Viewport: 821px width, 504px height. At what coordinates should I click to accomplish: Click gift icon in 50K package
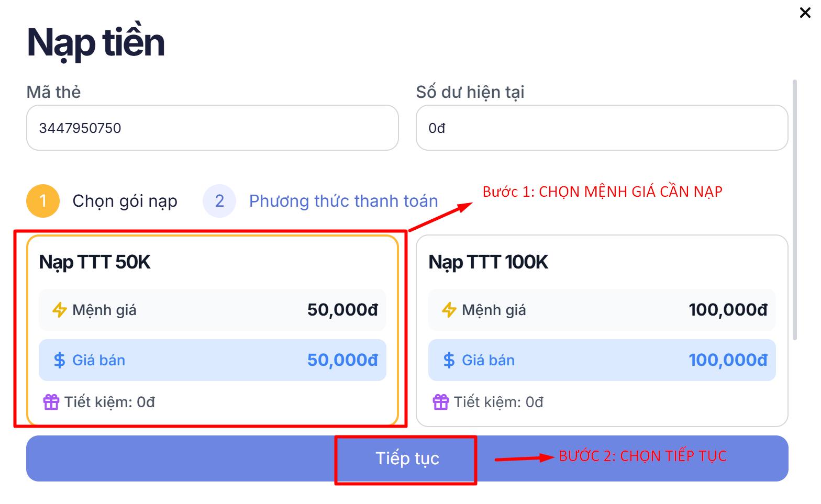[x=51, y=402]
